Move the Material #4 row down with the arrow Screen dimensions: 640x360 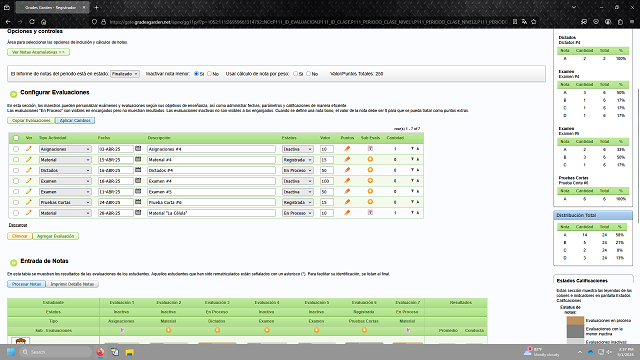412,159
